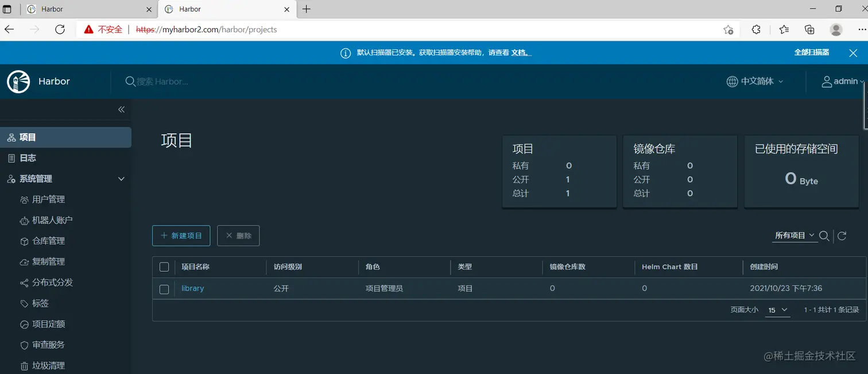Open the browser extensions puzzle icon
The width and height of the screenshot is (868, 374).
[x=756, y=29]
